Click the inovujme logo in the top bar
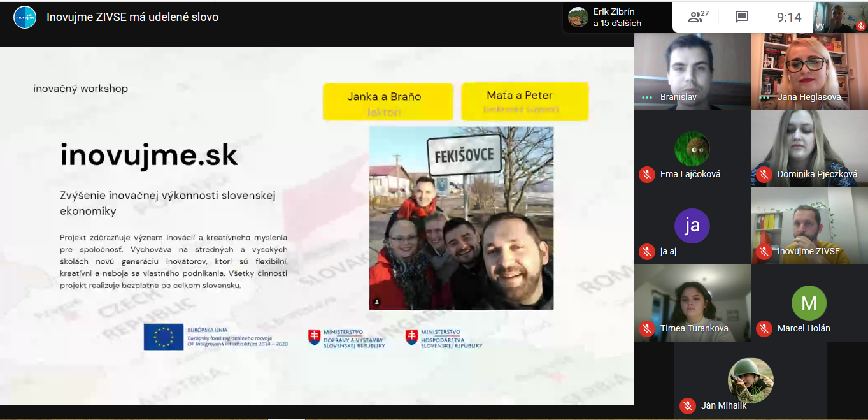868x420 pixels. click(x=25, y=17)
